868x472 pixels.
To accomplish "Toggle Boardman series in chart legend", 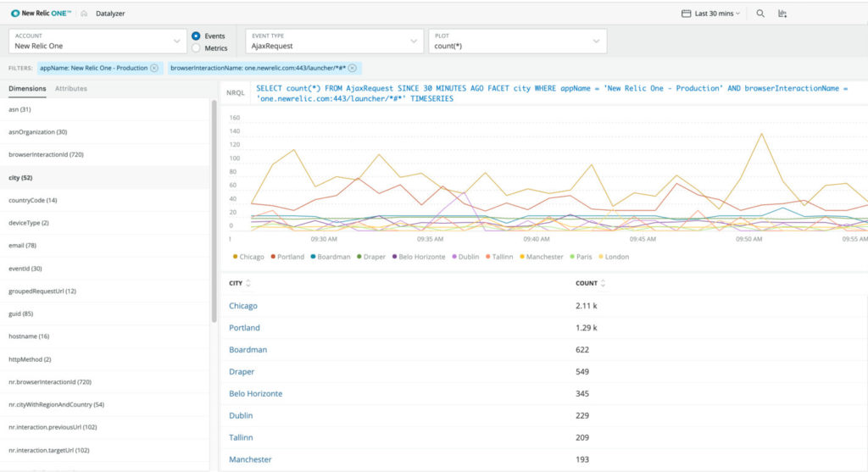I will coord(331,257).
